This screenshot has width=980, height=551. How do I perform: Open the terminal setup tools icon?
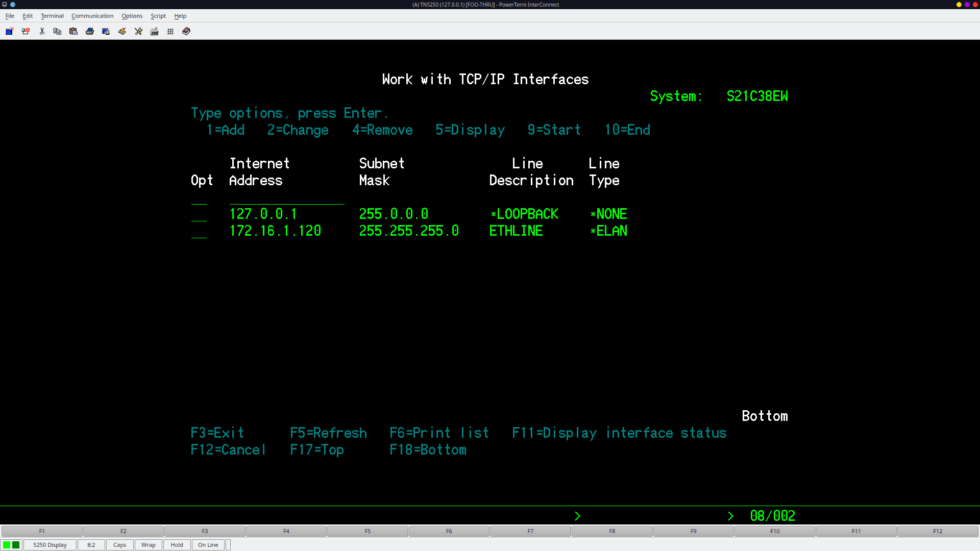(x=138, y=31)
